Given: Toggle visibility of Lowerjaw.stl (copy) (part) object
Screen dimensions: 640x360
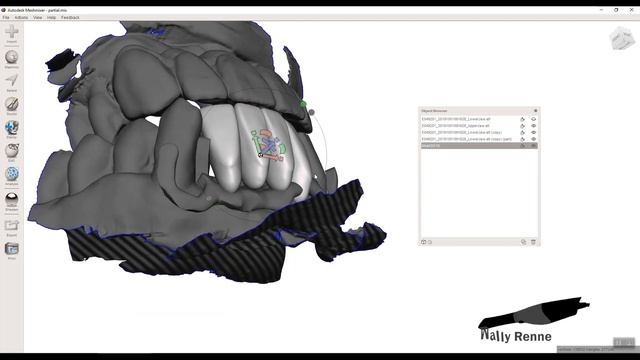Looking at the screenshot, I should pyautogui.click(x=533, y=139).
